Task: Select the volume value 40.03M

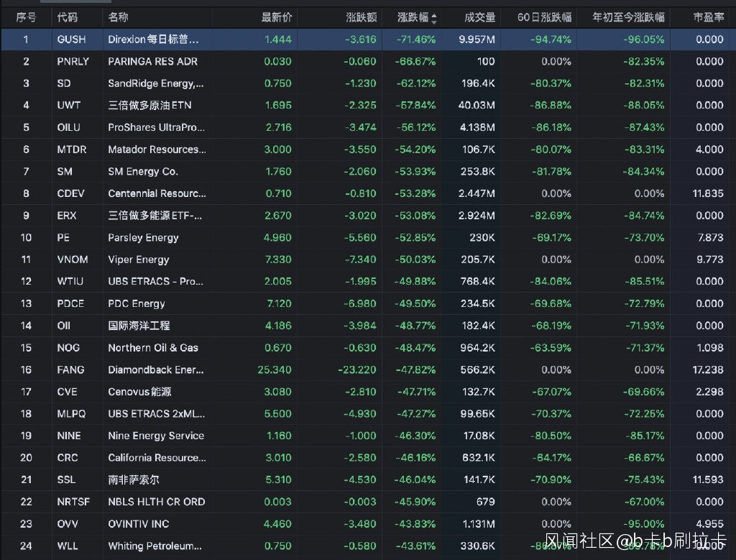Action: [477, 105]
